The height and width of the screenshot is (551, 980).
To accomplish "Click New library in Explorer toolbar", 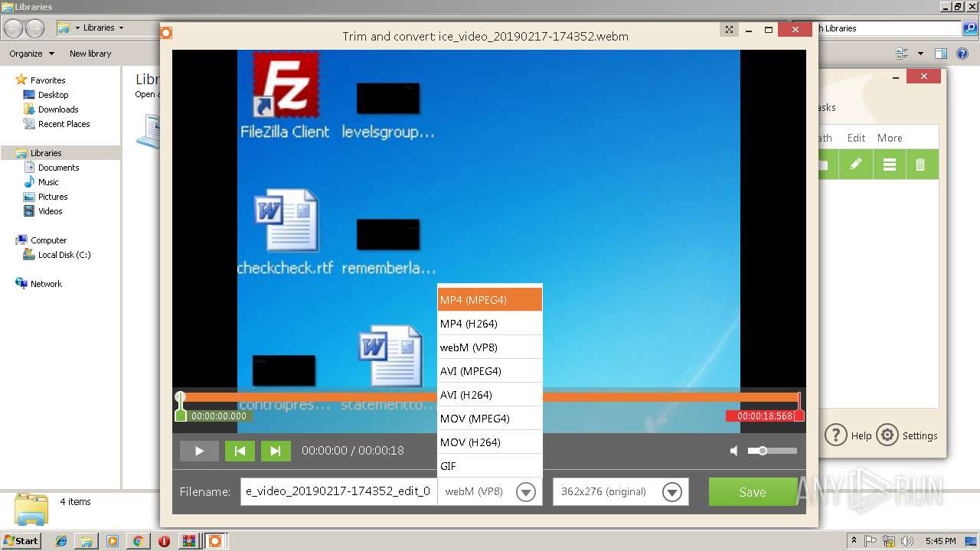I will (90, 54).
